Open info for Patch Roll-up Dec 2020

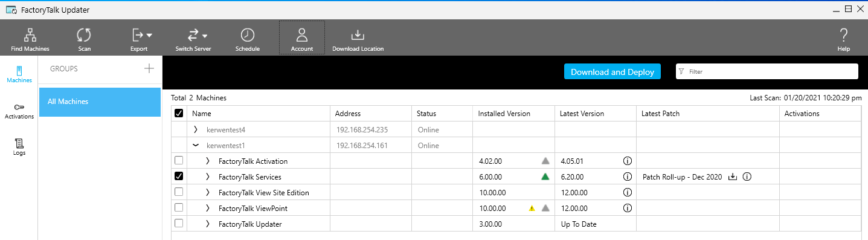[x=747, y=177]
